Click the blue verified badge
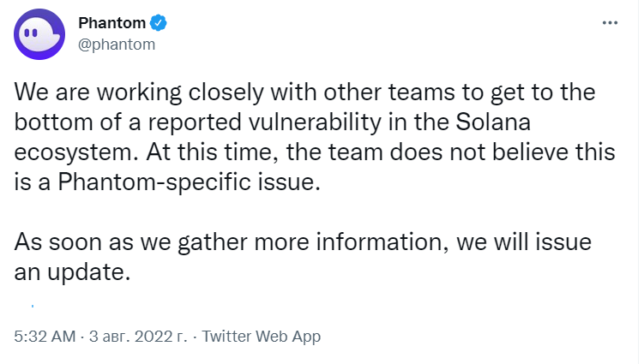 [158, 23]
